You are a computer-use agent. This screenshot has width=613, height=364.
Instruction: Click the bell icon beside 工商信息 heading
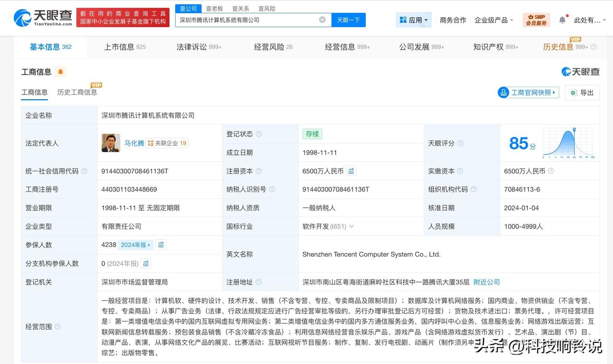pos(60,72)
